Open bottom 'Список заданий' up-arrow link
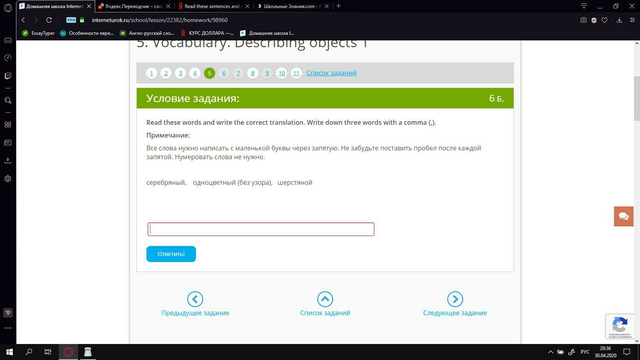The height and width of the screenshot is (360, 640). pyautogui.click(x=325, y=304)
